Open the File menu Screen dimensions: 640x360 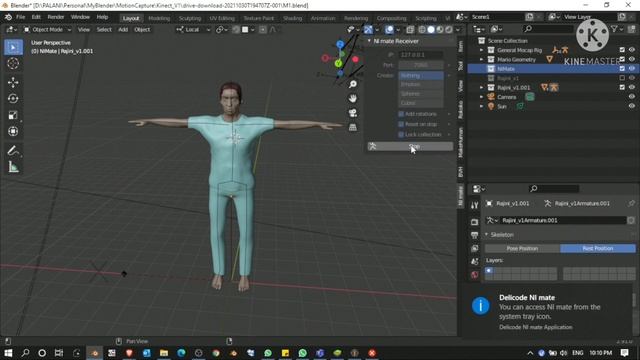pos(20,17)
